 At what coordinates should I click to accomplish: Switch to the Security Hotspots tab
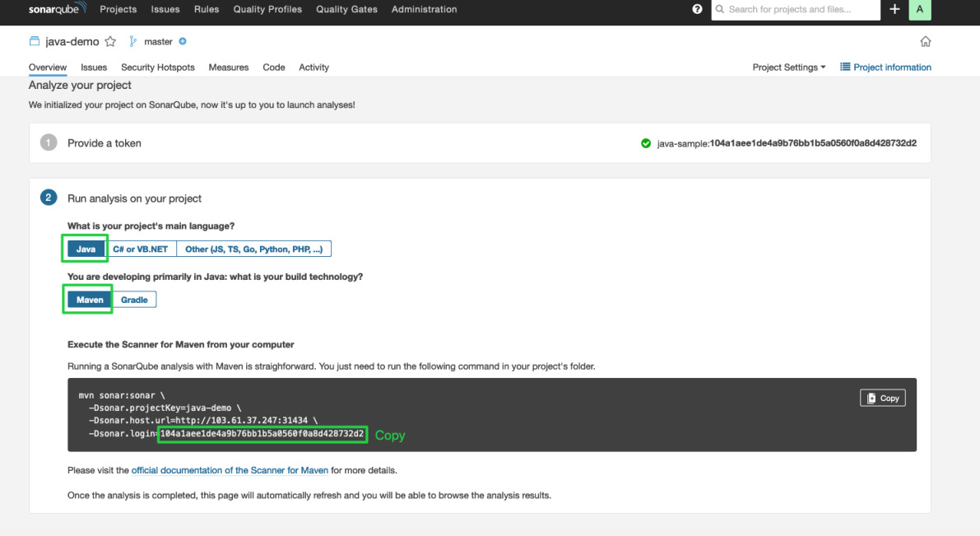click(157, 67)
